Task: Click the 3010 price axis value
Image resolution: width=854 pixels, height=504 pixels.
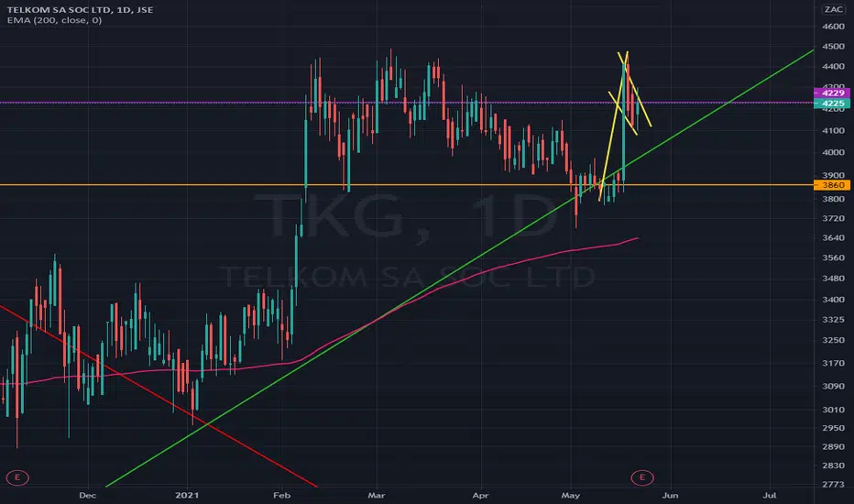Action: (833, 410)
